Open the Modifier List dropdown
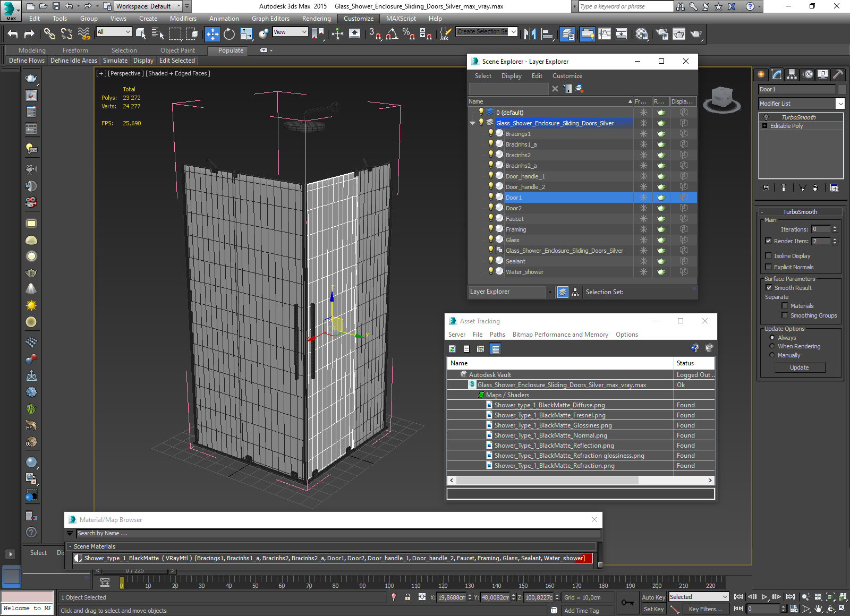Viewport: 850px width, 616px height. (x=840, y=104)
